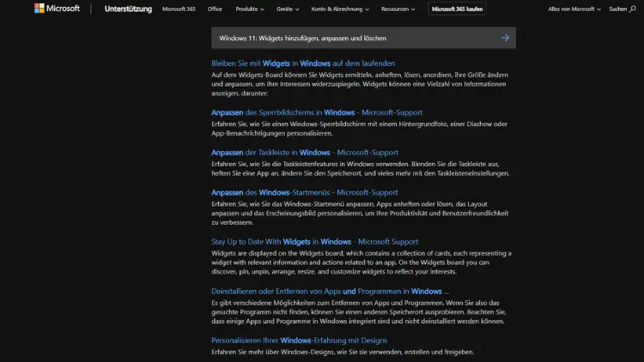Open Anpassen der Taskleiste result
Screen dimensions: 644x362
pos(305,153)
